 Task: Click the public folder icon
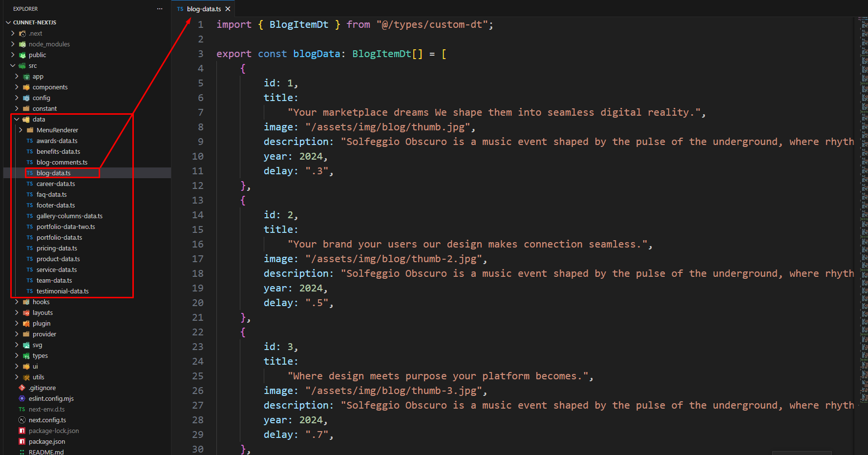(22, 55)
